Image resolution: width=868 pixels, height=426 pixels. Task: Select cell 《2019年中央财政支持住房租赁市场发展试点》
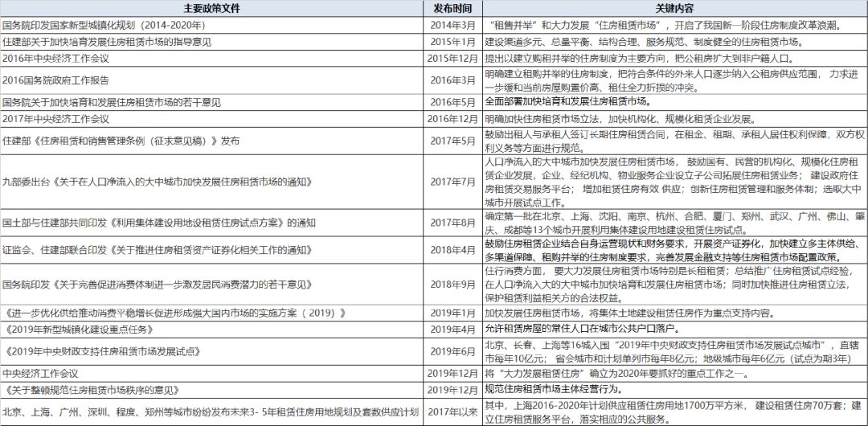(212, 351)
